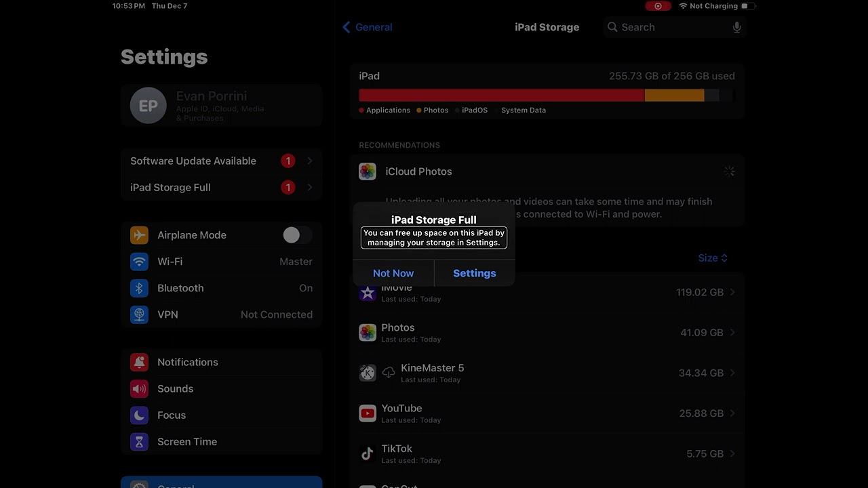The width and height of the screenshot is (868, 488).
Task: Tap the EP profile avatar
Action: click(x=149, y=106)
